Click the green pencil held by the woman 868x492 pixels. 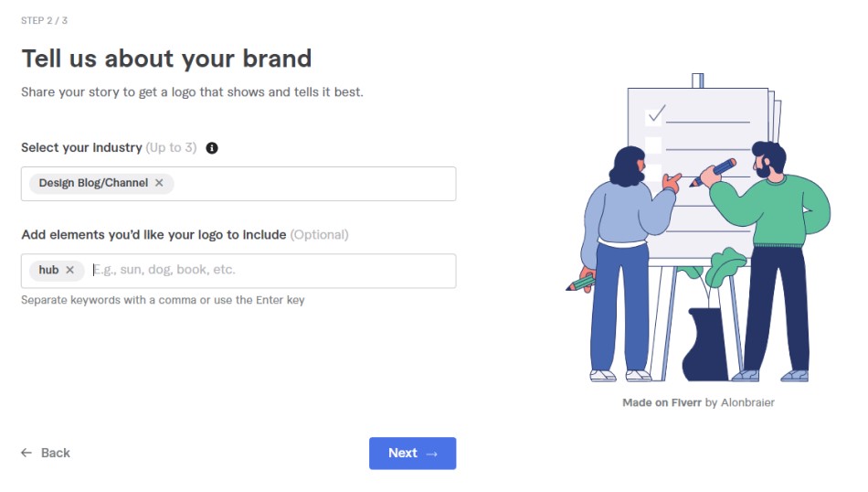580,283
